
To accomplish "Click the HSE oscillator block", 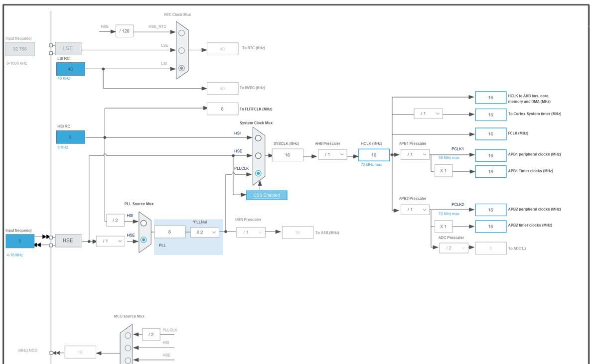I will click(x=68, y=241).
